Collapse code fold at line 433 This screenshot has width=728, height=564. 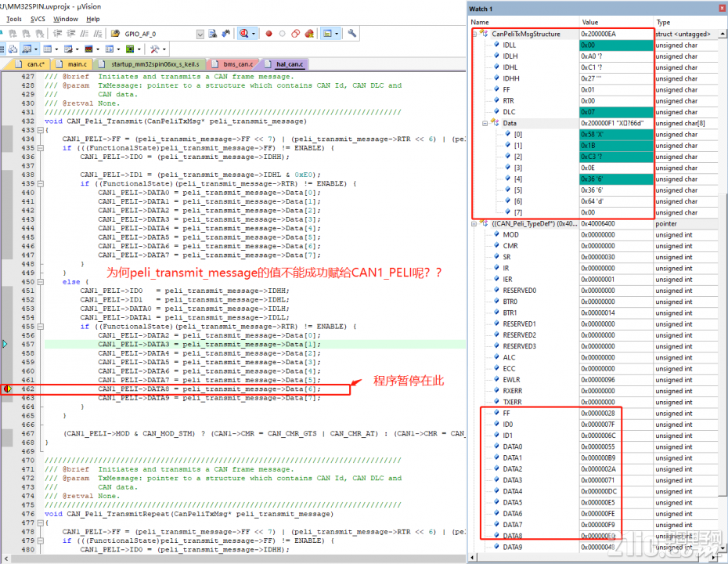point(41,130)
